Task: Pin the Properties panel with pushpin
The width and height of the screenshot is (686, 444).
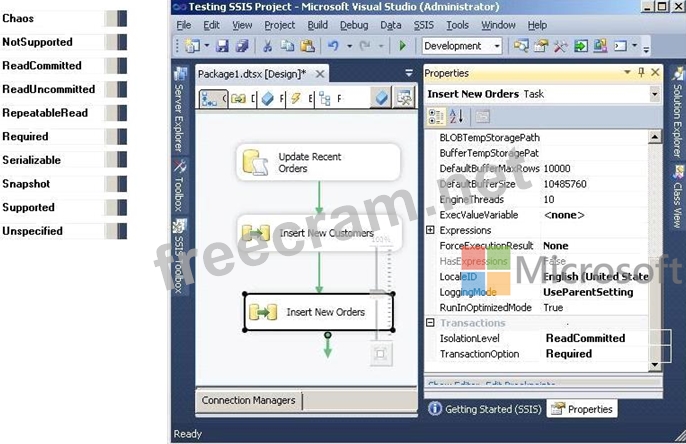Action: click(x=641, y=72)
